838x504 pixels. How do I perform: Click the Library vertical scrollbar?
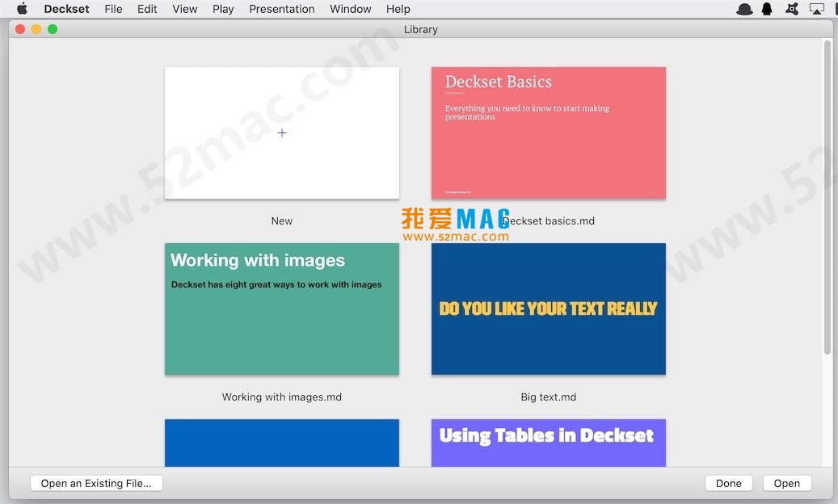tap(827, 198)
